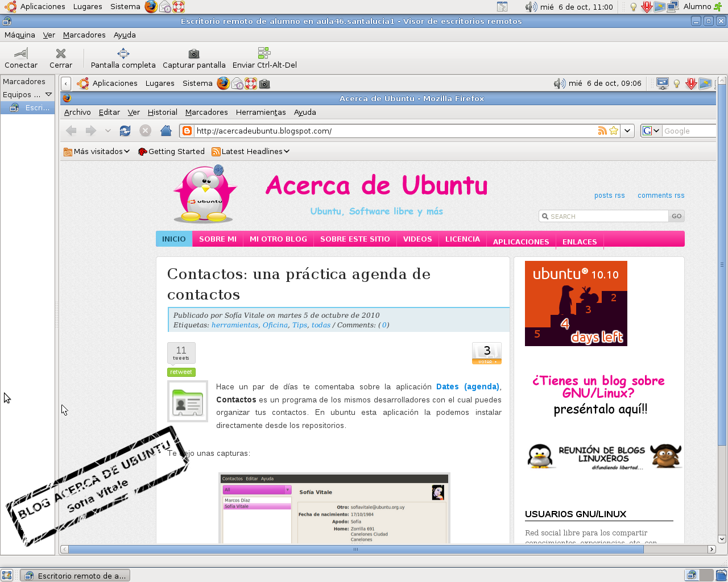Reload the page with the refresh icon
This screenshot has width=728, height=582.
(125, 130)
